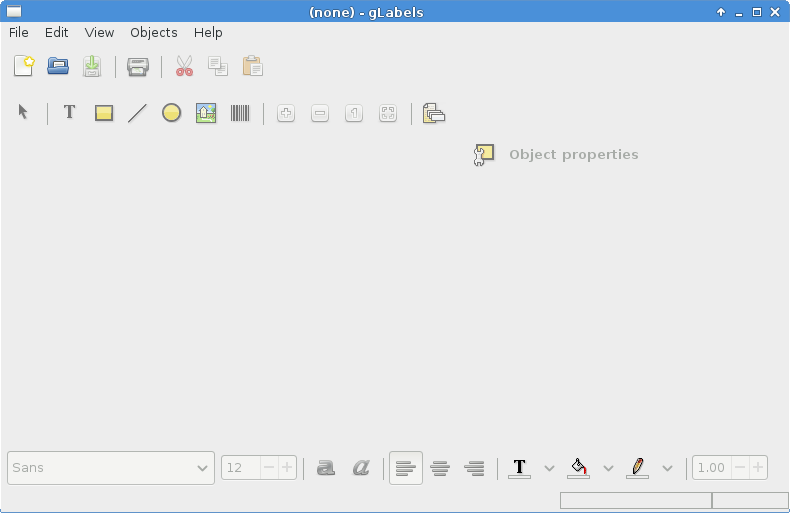Roll up window with up-arrow button
The image size is (790, 513).
click(721, 12)
